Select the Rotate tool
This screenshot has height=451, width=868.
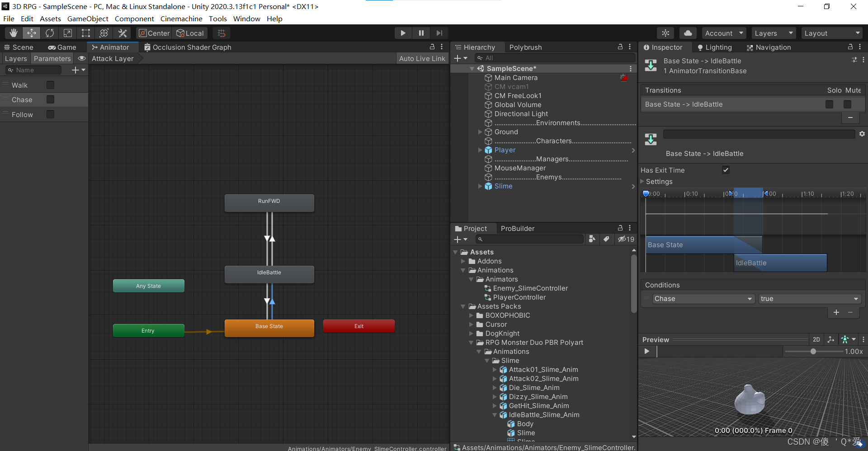pyautogui.click(x=50, y=33)
